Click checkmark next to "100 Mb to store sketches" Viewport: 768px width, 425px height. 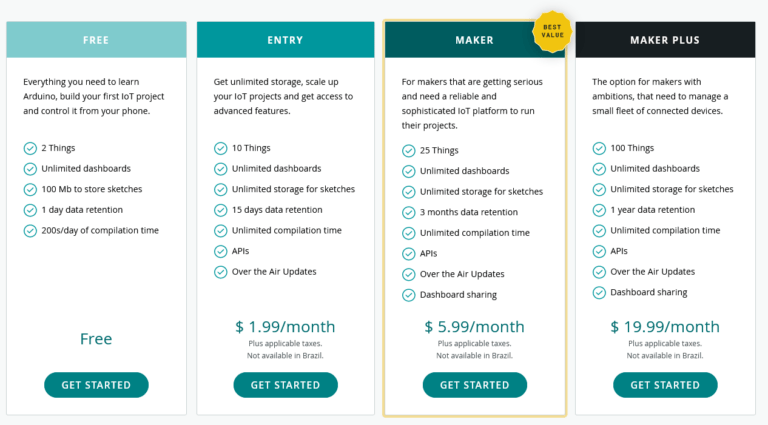click(30, 189)
